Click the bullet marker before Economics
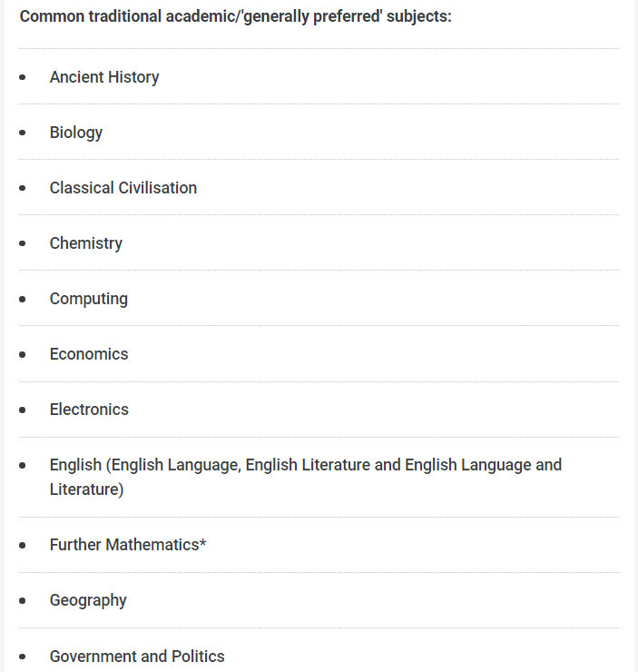 pyautogui.click(x=23, y=355)
